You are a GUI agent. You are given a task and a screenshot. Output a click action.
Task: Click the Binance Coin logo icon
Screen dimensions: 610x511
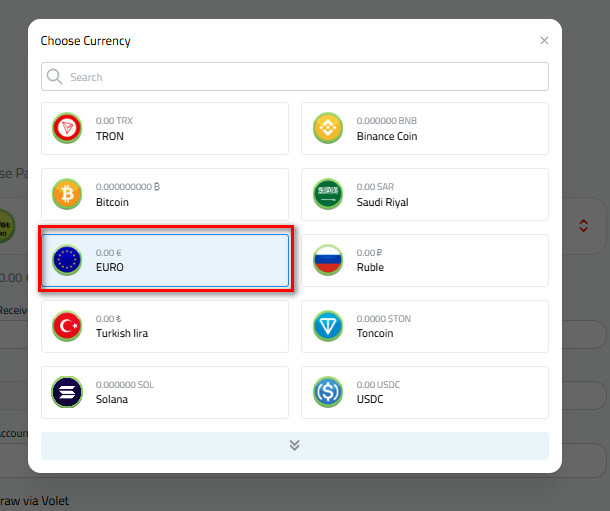(328, 128)
